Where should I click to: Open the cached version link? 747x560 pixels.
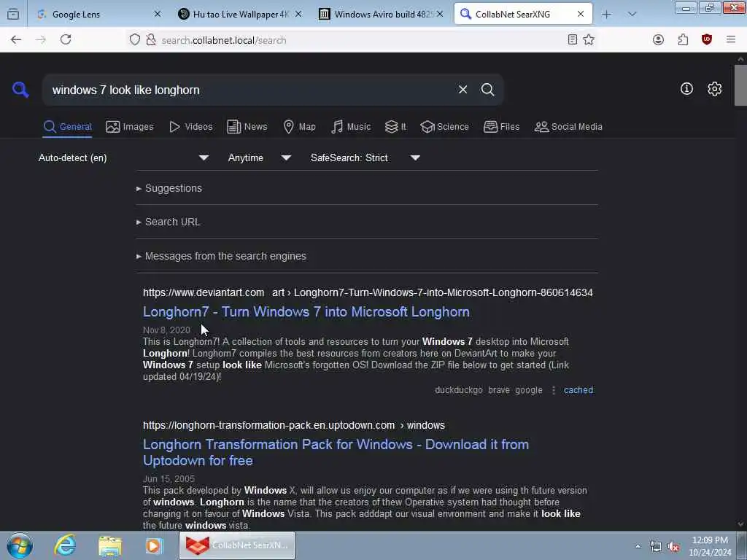point(578,390)
